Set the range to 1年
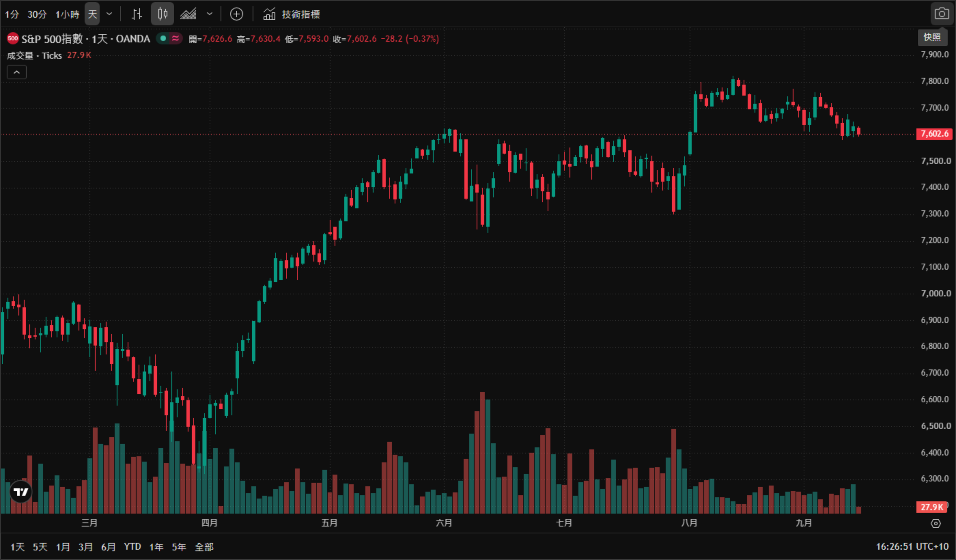This screenshot has width=956, height=560. point(156,547)
